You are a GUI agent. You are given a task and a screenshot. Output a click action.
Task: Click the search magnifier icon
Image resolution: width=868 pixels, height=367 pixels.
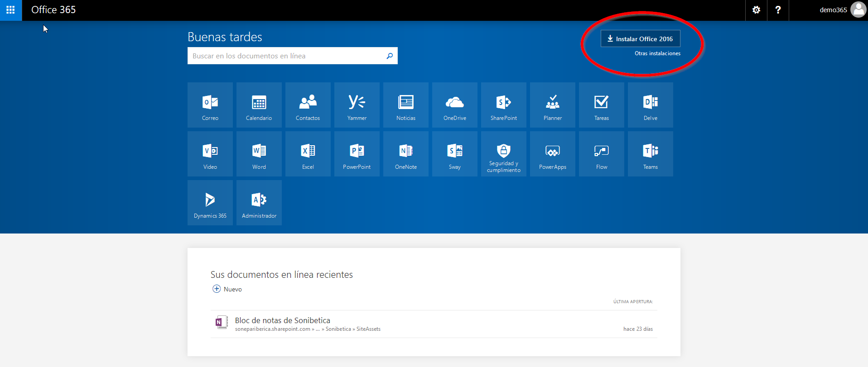[390, 56]
